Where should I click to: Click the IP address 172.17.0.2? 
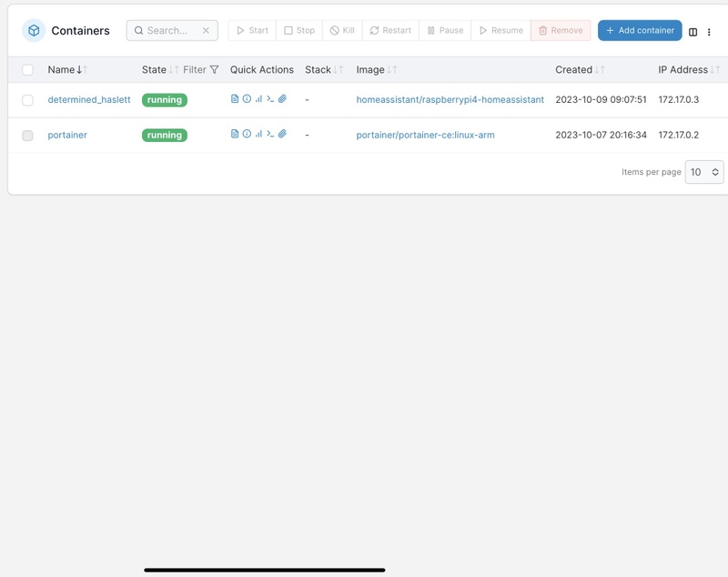(x=678, y=135)
